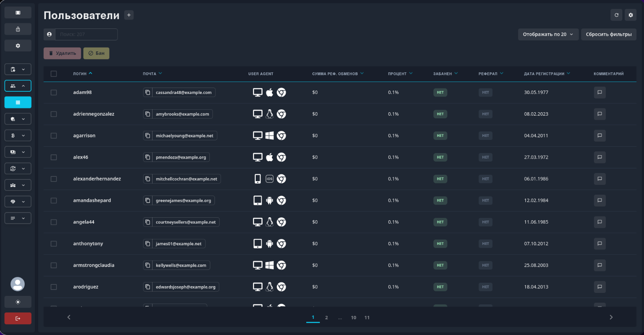
Task: Select the checkbox for alex46 row
Action: (x=54, y=157)
